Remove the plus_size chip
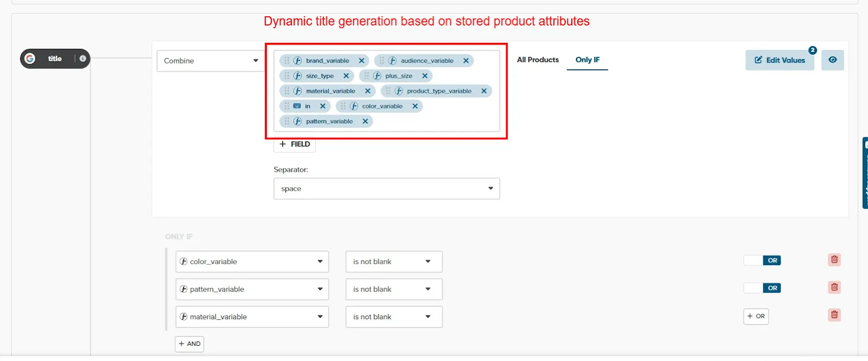 click(x=425, y=76)
